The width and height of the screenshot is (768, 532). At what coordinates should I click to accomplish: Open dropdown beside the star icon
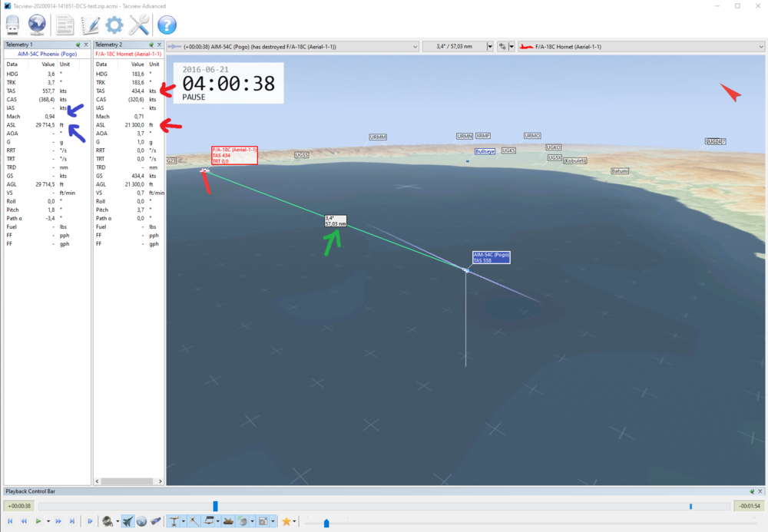click(294, 521)
